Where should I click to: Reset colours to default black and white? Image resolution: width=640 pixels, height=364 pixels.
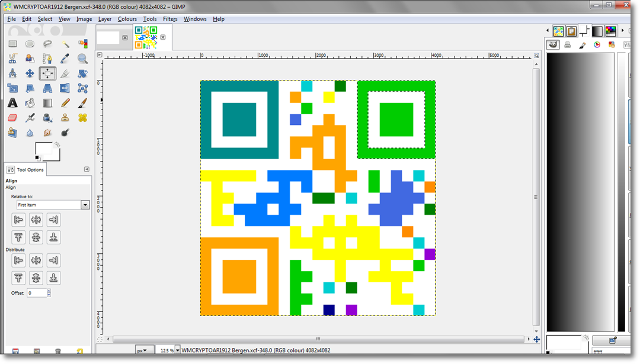(x=37, y=158)
